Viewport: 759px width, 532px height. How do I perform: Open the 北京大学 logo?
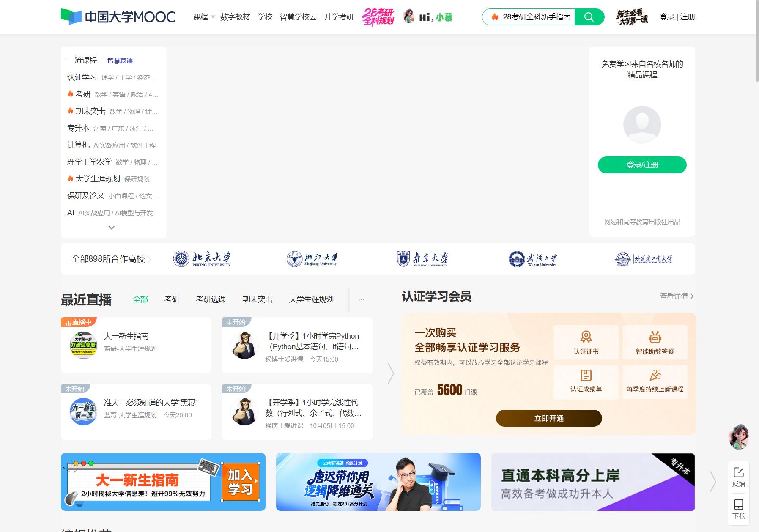[x=202, y=259]
